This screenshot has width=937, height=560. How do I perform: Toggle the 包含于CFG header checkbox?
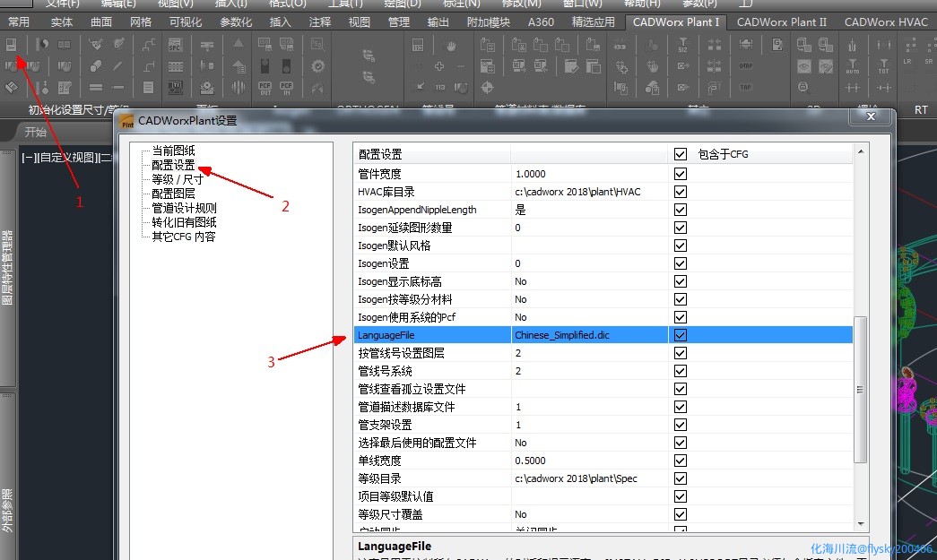tap(680, 154)
